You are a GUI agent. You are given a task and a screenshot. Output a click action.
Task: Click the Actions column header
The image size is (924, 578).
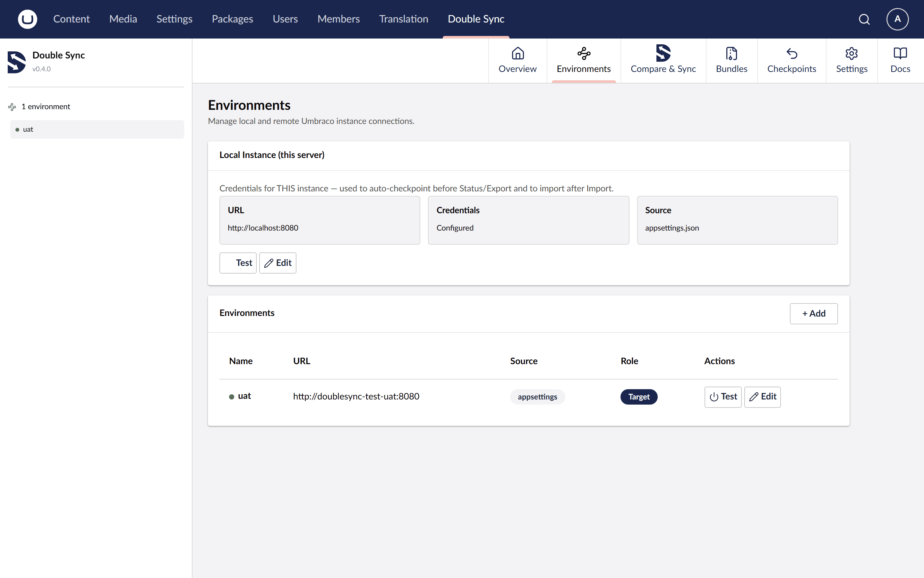(719, 361)
